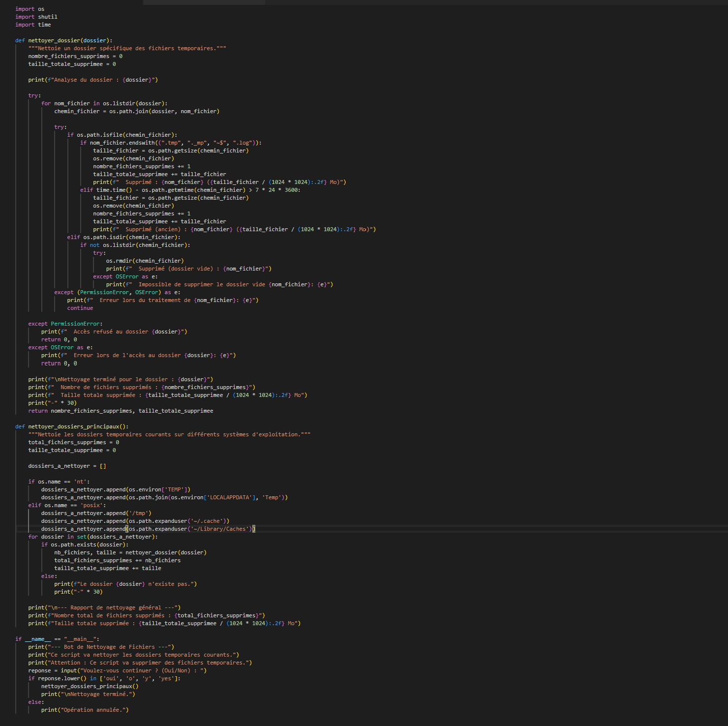This screenshot has height=726, width=728.
Task: Click the import os statement
Action: pyautogui.click(x=29, y=8)
